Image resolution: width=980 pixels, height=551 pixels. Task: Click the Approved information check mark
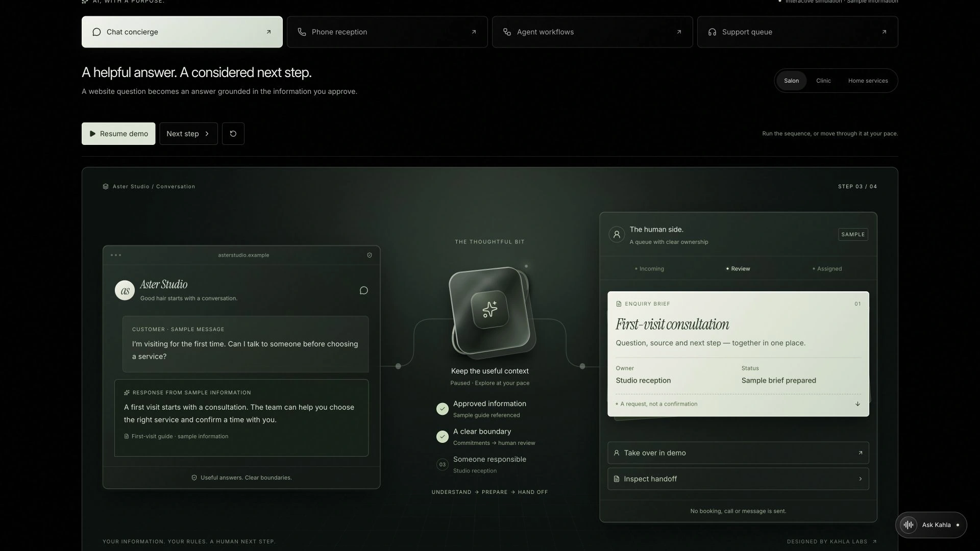(x=442, y=409)
